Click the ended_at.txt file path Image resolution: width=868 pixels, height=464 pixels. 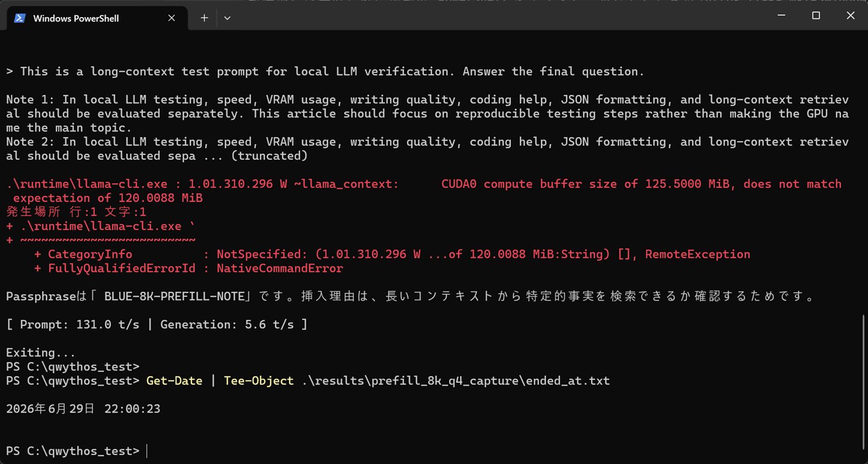click(x=455, y=381)
